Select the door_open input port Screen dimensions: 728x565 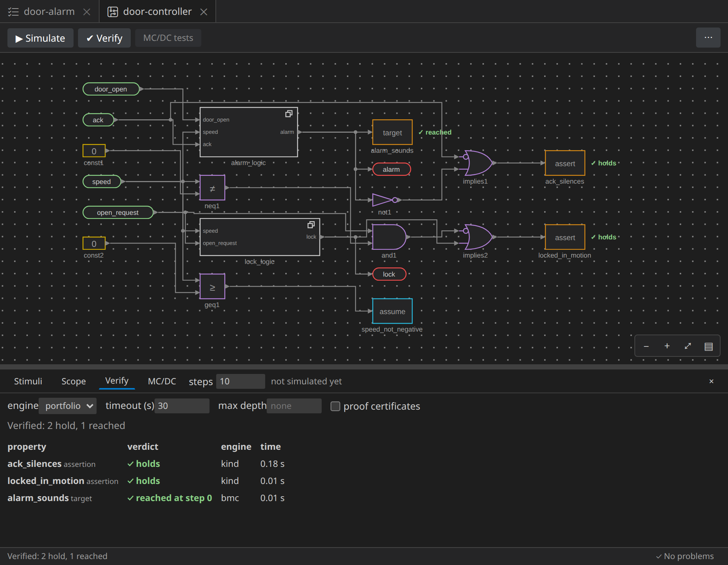(111, 89)
